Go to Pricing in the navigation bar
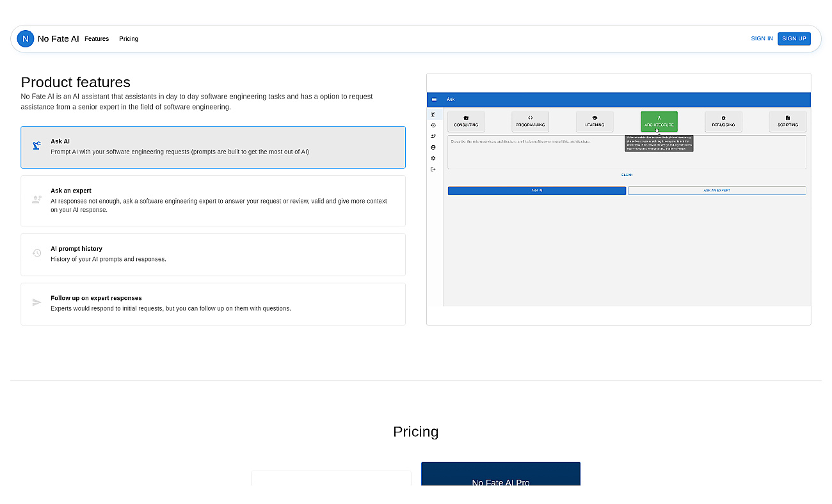This screenshot has height=504, width=832. click(129, 38)
